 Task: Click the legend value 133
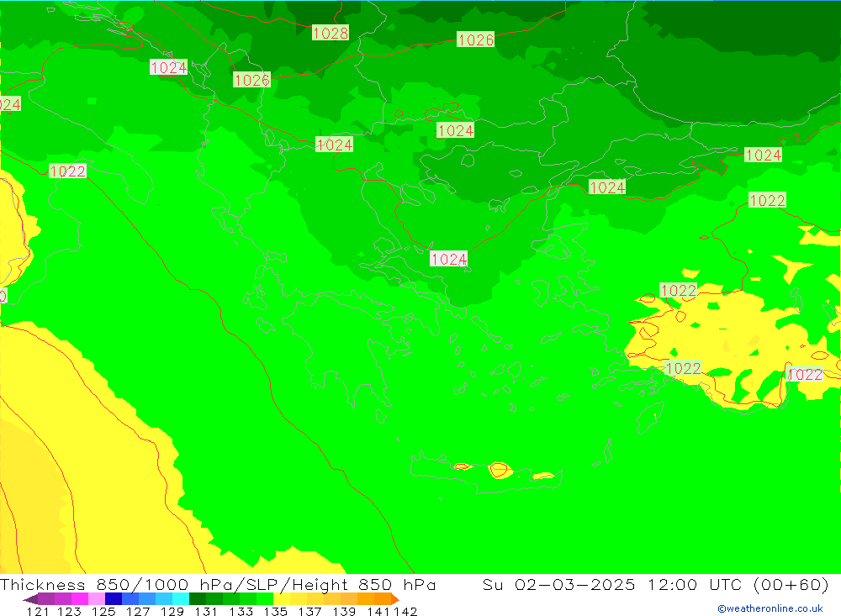pos(241,611)
